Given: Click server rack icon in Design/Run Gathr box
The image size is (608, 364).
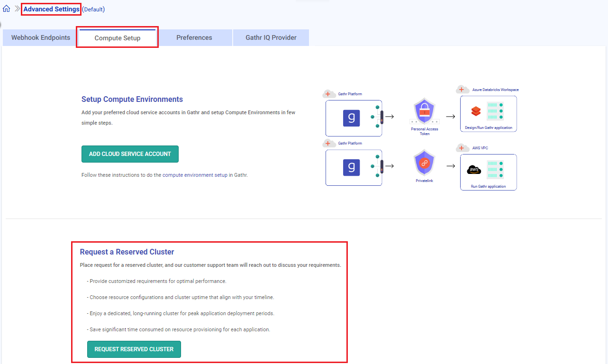Looking at the screenshot, I should (x=495, y=111).
